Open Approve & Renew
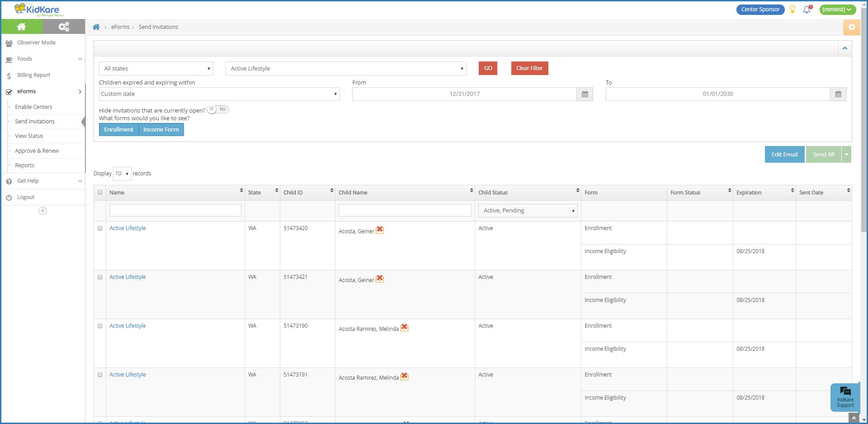This screenshot has width=868, height=424. point(37,151)
